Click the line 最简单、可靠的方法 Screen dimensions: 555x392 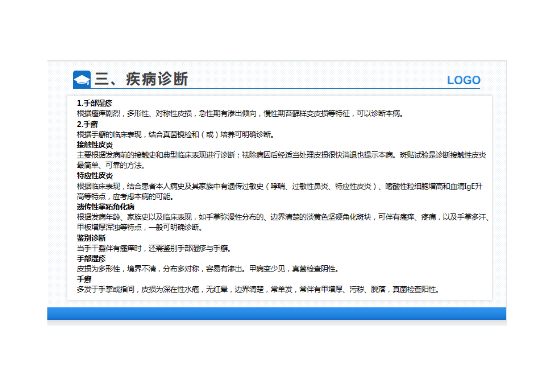tap(111, 165)
